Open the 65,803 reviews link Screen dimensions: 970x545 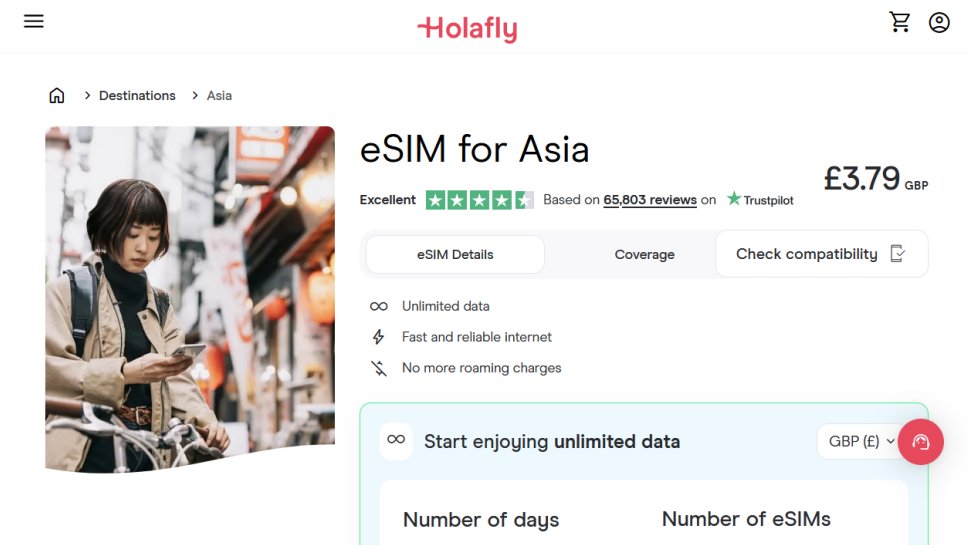[x=650, y=200]
